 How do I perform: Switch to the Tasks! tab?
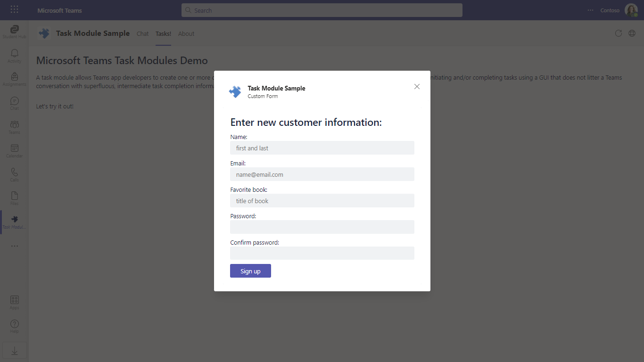tap(163, 33)
